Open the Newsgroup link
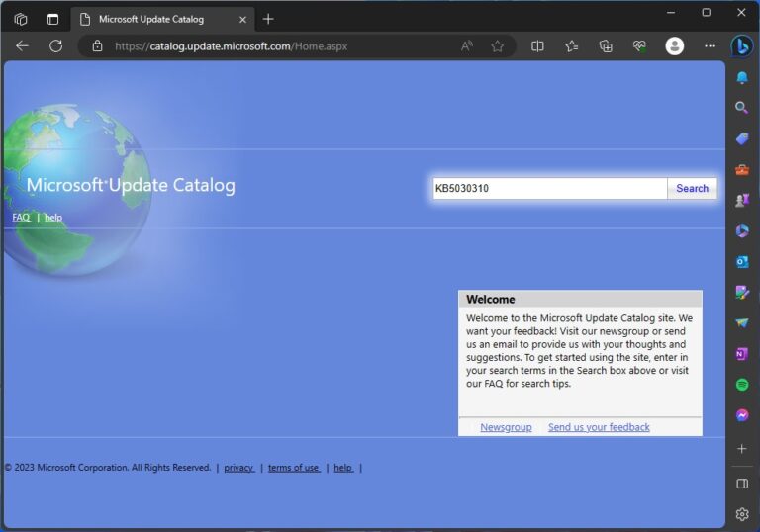Screen dimensions: 760x532 [x=506, y=427]
